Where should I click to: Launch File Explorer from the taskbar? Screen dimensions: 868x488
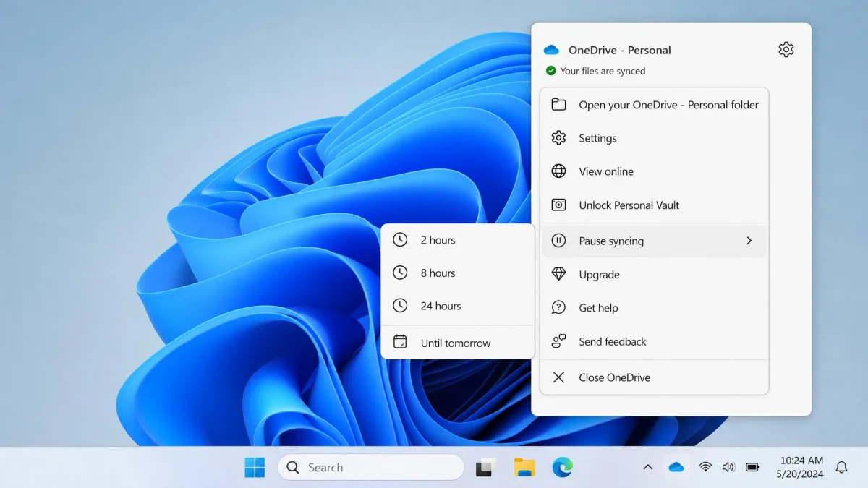coord(524,468)
